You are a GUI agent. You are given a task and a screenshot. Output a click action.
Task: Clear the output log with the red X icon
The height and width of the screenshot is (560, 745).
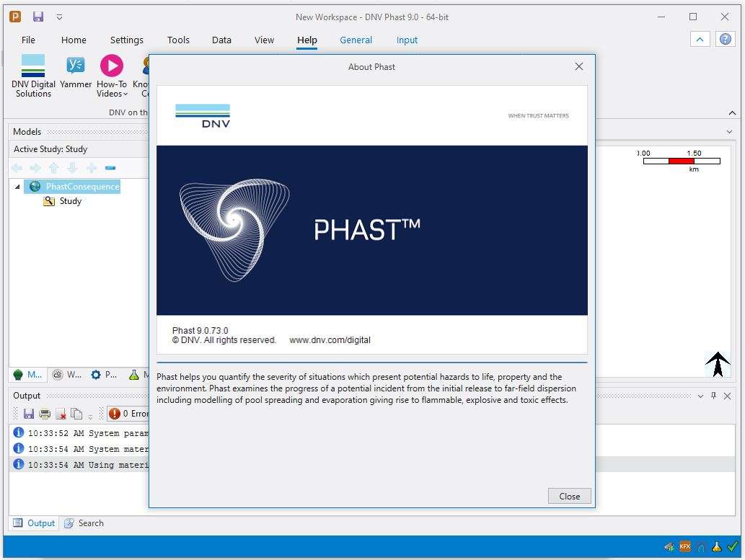tap(61, 414)
